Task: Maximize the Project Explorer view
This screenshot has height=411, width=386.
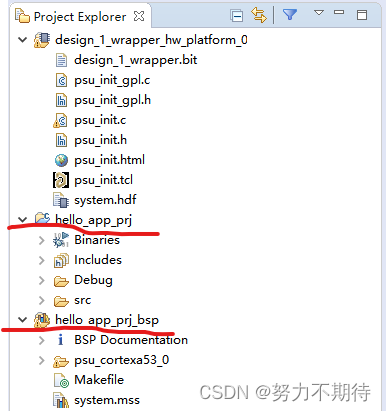Action: click(x=362, y=15)
